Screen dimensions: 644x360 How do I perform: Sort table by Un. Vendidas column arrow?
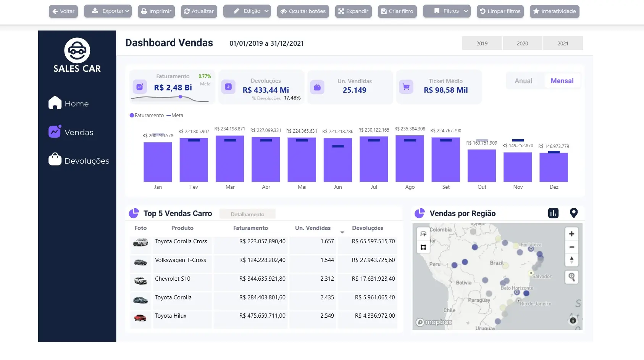pyautogui.click(x=342, y=231)
